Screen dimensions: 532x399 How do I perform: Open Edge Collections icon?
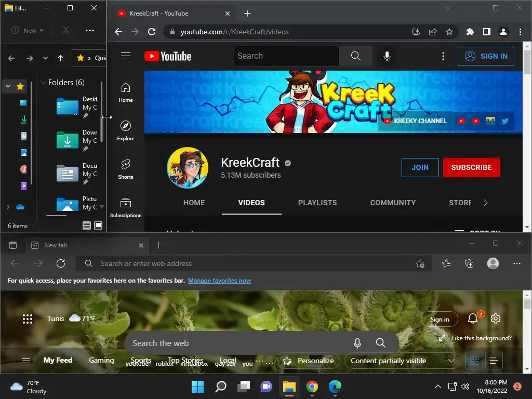pos(469,263)
